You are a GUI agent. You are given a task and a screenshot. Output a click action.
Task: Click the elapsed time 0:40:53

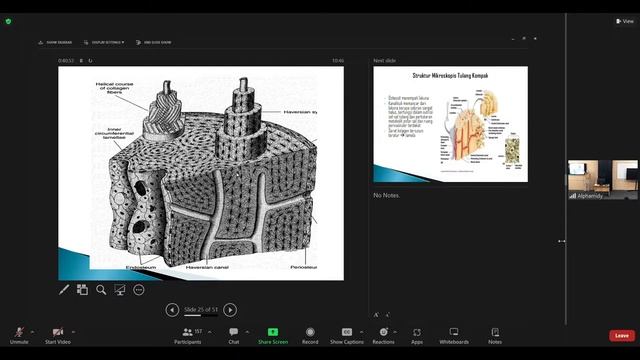(66, 60)
